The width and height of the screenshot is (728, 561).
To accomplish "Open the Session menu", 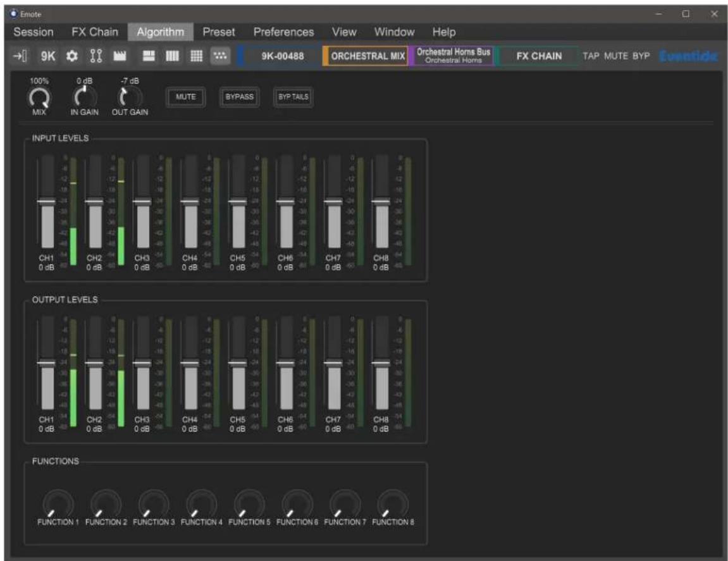I will [x=34, y=32].
